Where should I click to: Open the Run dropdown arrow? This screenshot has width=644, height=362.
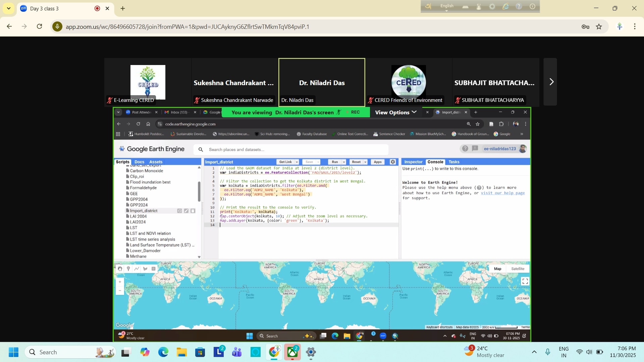[344, 162]
